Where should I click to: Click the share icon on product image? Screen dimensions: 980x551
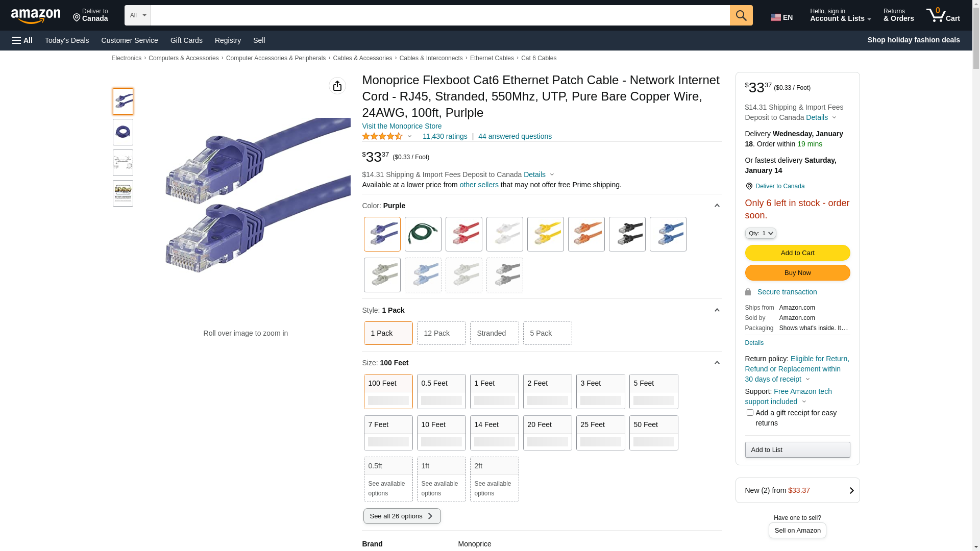click(x=337, y=86)
